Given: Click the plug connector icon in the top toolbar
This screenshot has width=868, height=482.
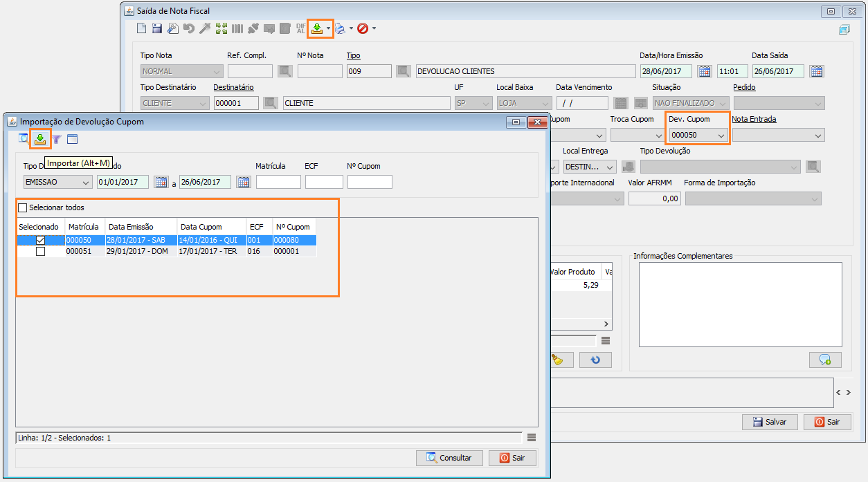Looking at the screenshot, I should tap(253, 28).
